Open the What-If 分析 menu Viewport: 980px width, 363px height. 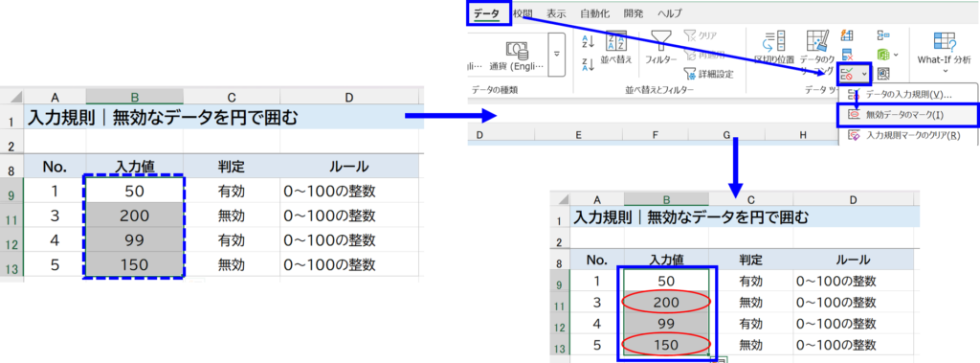coord(945,53)
